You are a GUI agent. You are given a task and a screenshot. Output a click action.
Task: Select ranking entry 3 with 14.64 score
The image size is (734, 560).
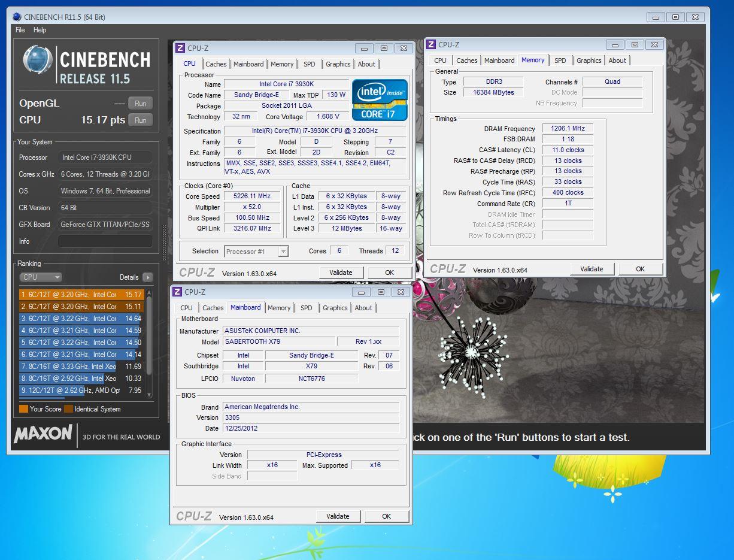pyautogui.click(x=81, y=319)
